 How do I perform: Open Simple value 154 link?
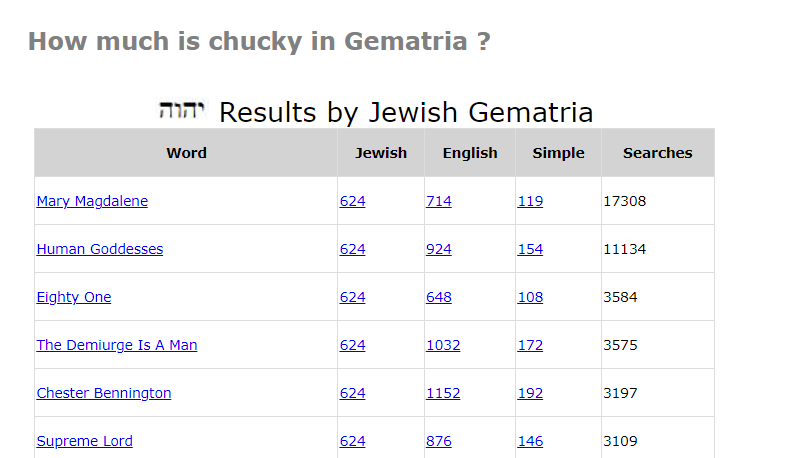pos(530,249)
